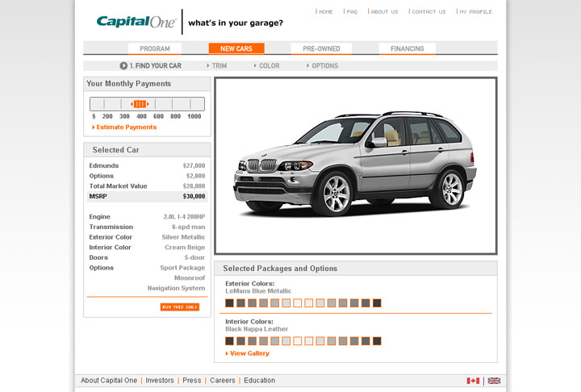This screenshot has height=392, width=581.
Task: Click the Capital One logo
Action: [x=136, y=22]
